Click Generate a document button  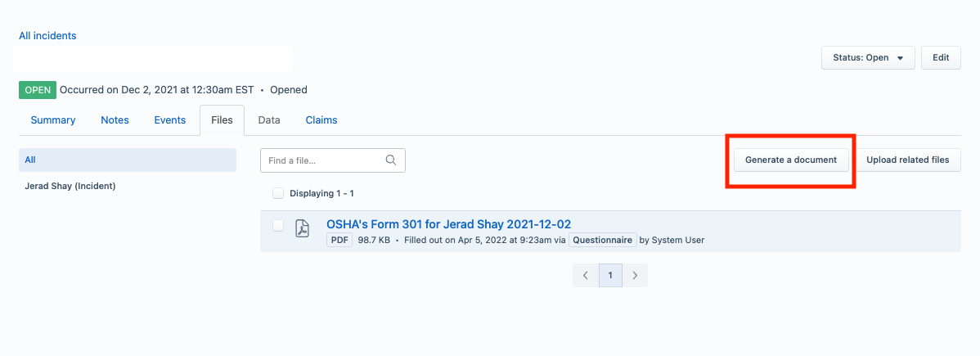[790, 160]
